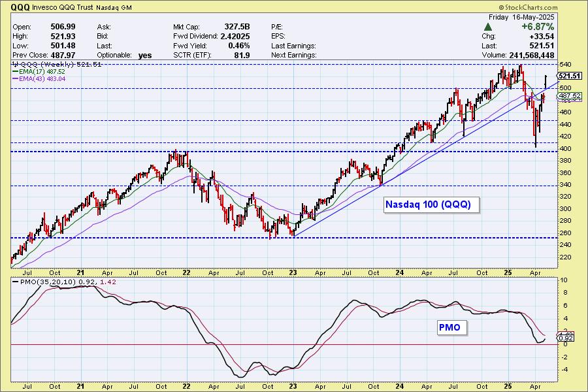The image size is (588, 392).
Task: Click the 10 label on the PMO axis
Action: (x=564, y=280)
